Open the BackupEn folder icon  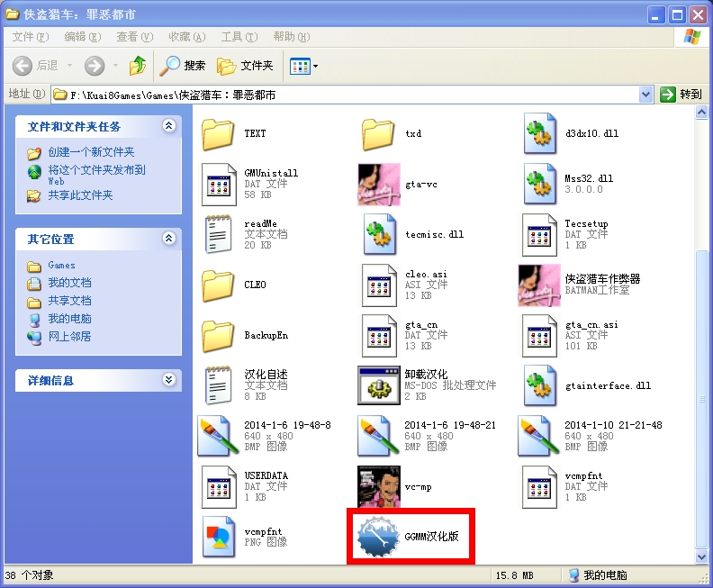pos(218,336)
